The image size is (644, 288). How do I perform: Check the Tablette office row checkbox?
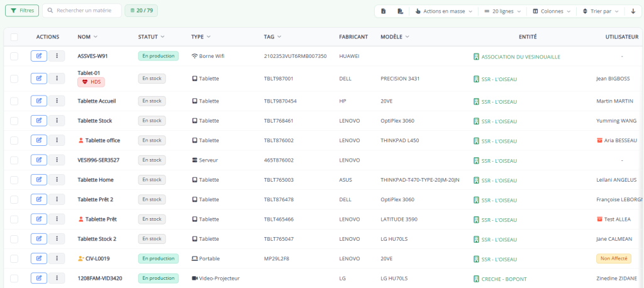point(14,140)
